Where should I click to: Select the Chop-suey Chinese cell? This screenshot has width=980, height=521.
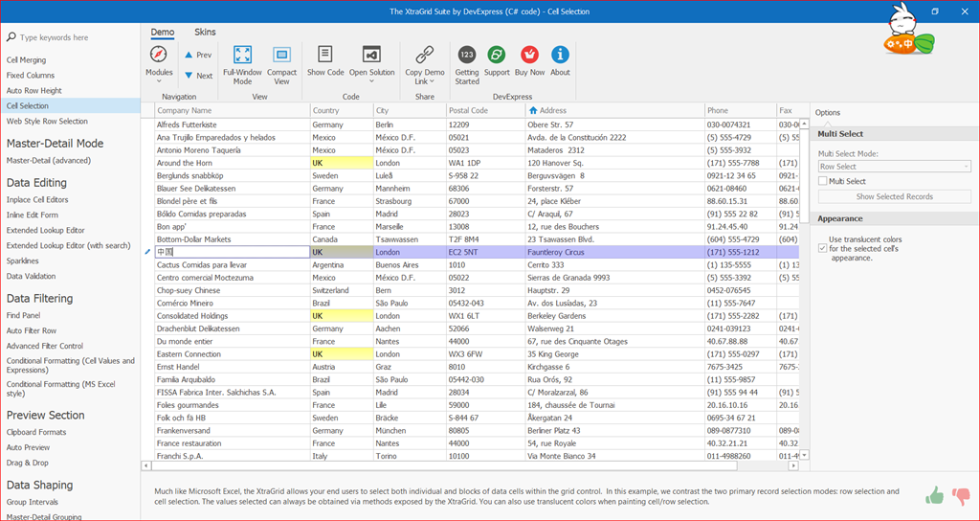click(x=233, y=290)
